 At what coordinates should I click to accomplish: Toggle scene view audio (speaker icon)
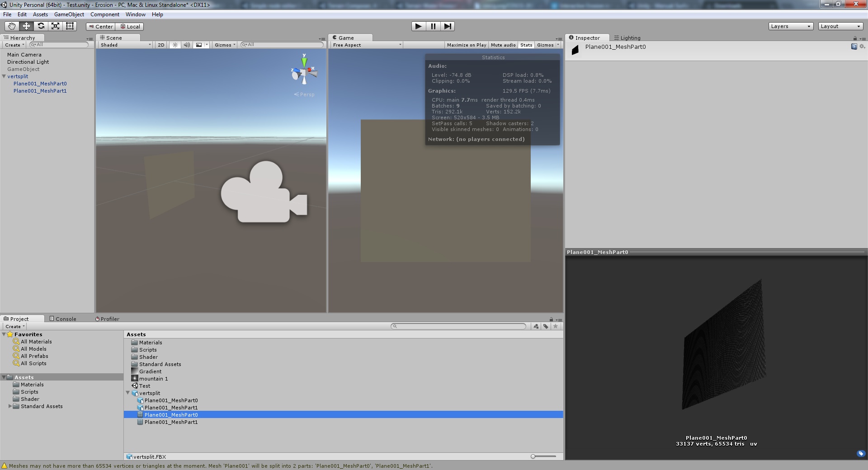coord(187,45)
